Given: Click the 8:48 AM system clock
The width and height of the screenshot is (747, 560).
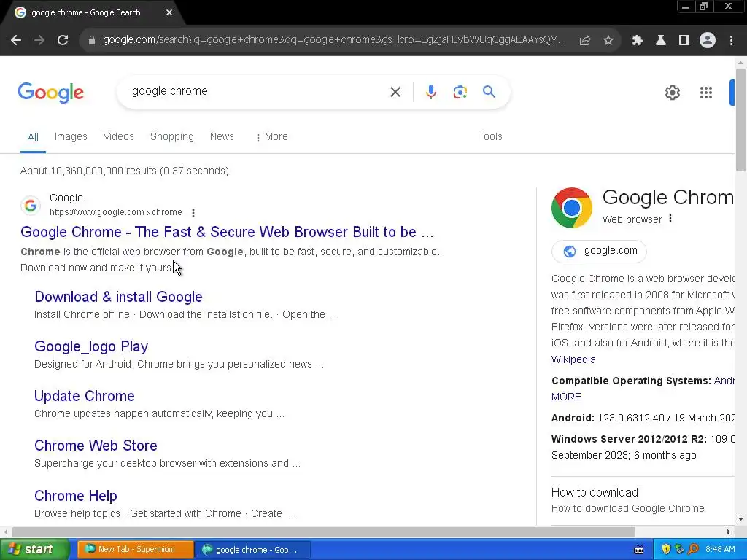Looking at the screenshot, I should coord(720,550).
